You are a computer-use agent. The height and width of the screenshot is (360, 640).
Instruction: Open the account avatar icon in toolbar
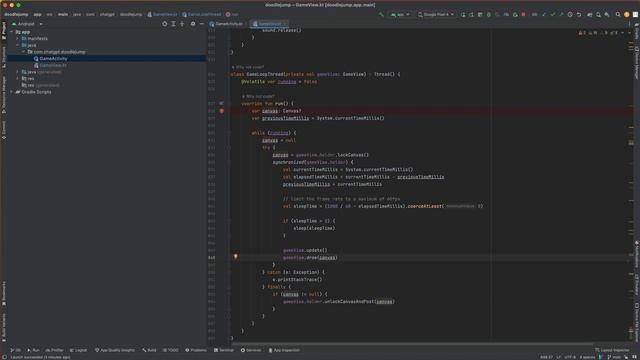click(x=627, y=14)
